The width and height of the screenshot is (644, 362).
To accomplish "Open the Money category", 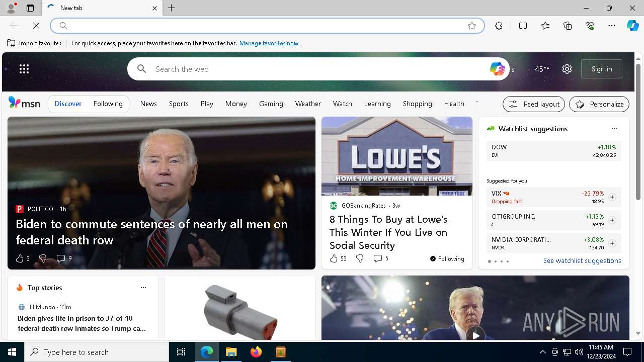I will coord(236,104).
